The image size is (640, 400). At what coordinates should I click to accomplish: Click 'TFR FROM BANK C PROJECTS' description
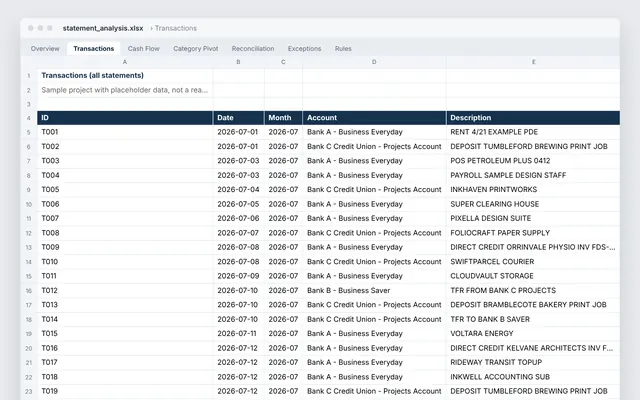(533, 291)
